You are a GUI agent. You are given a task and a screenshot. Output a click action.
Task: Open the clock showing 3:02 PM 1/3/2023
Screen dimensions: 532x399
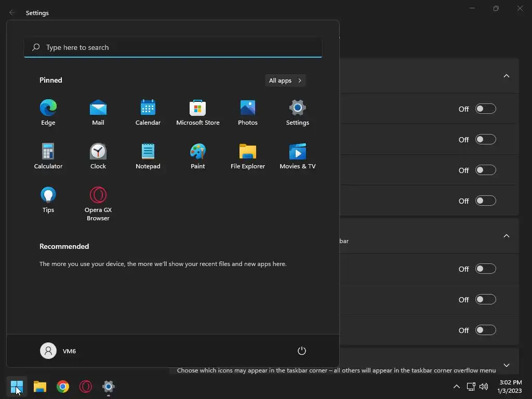tap(510, 387)
